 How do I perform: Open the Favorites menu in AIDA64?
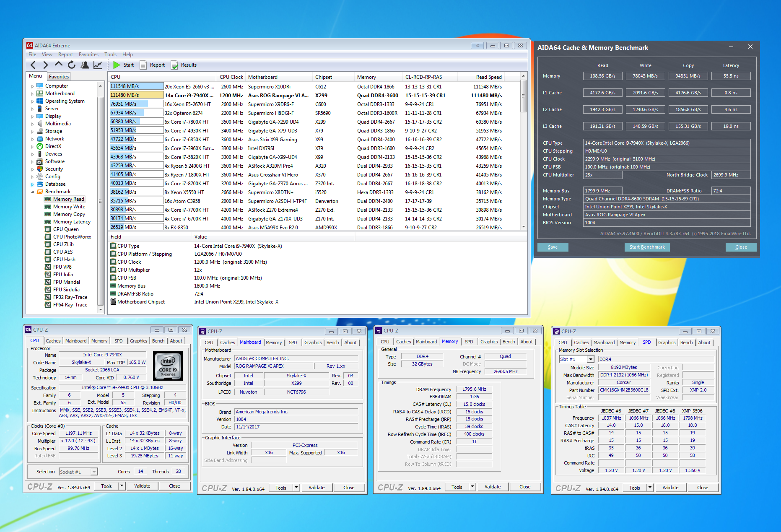point(88,54)
